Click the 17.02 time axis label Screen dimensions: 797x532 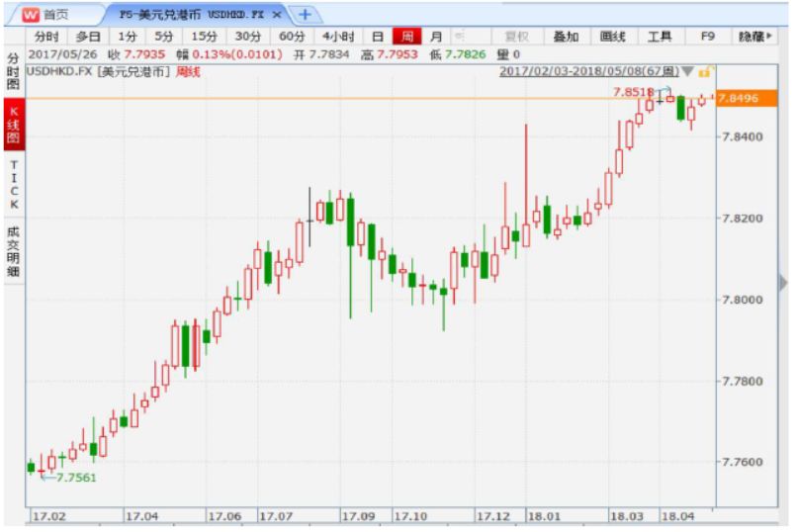(49, 516)
